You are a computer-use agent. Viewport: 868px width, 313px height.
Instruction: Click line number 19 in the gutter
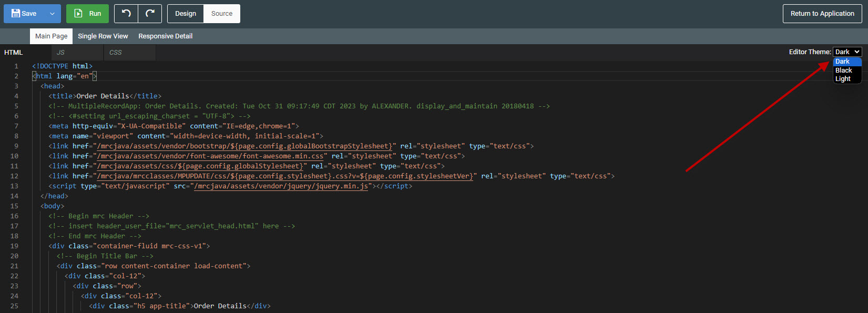14,246
